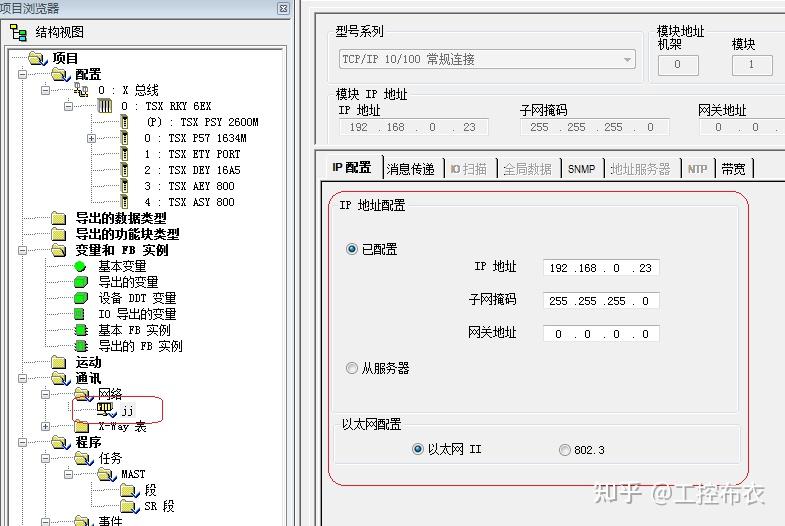This screenshot has height=526, width=785.
Task: Select the jj network icon
Action: tap(104, 409)
